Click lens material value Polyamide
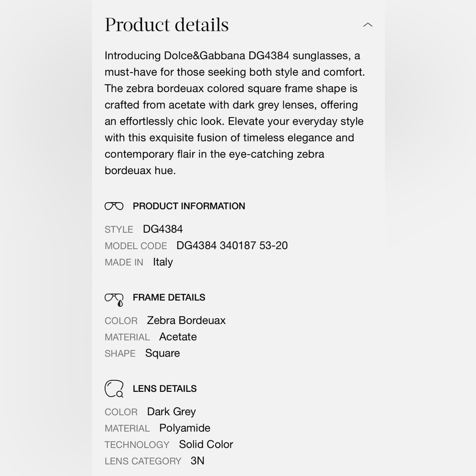Screen dimensions: 476x476 tap(185, 428)
